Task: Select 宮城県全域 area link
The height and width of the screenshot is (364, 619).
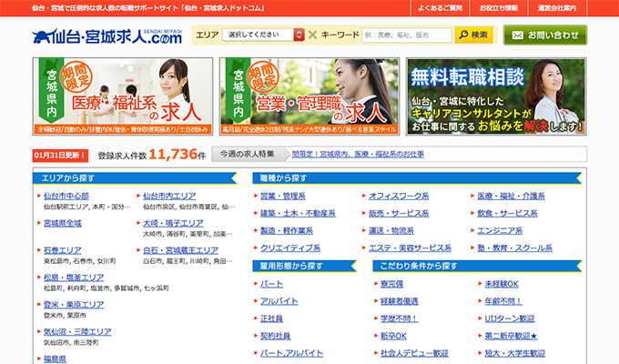Action: coord(63,223)
